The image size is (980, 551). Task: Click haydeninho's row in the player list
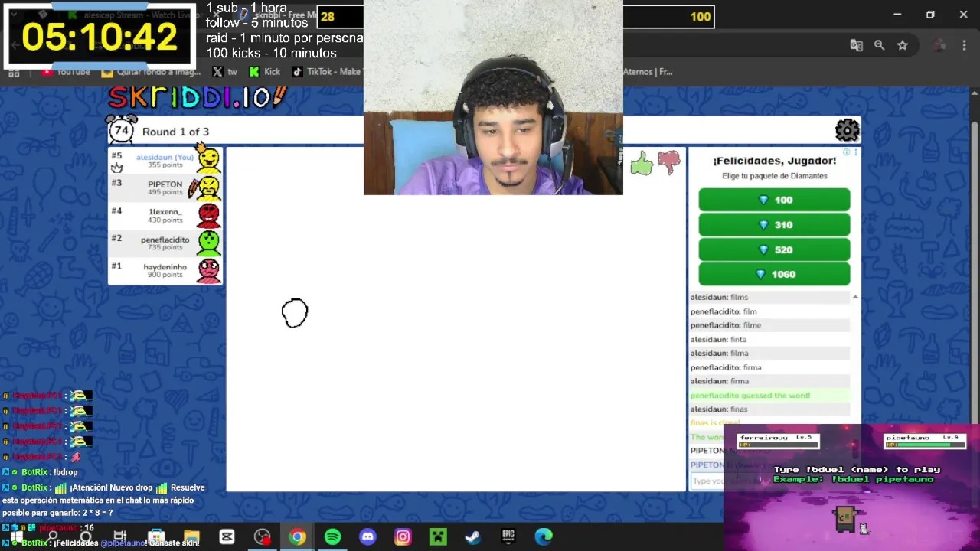[x=165, y=270]
